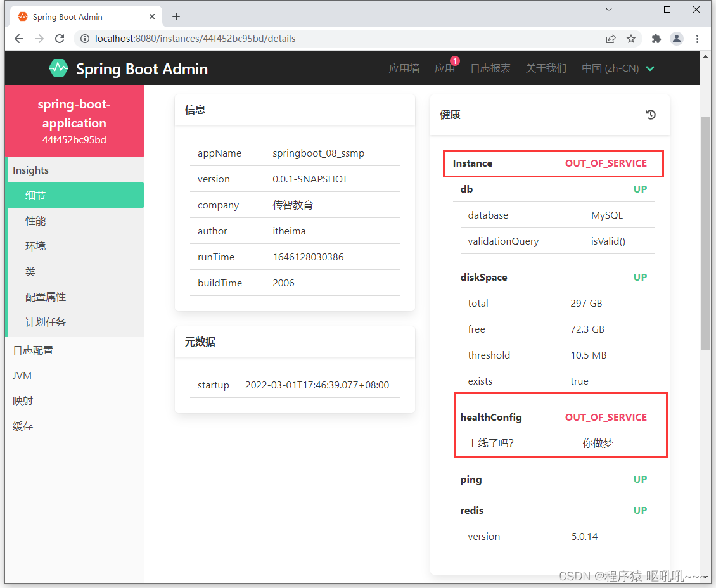Image resolution: width=716 pixels, height=588 pixels.
Task: Click the free disk value 72.3 GB
Action: [x=587, y=329]
